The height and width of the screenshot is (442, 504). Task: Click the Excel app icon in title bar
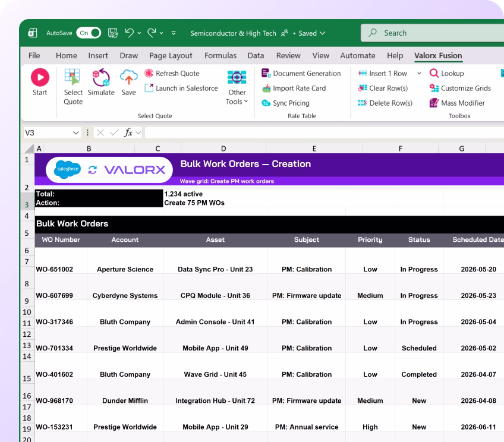[33, 33]
